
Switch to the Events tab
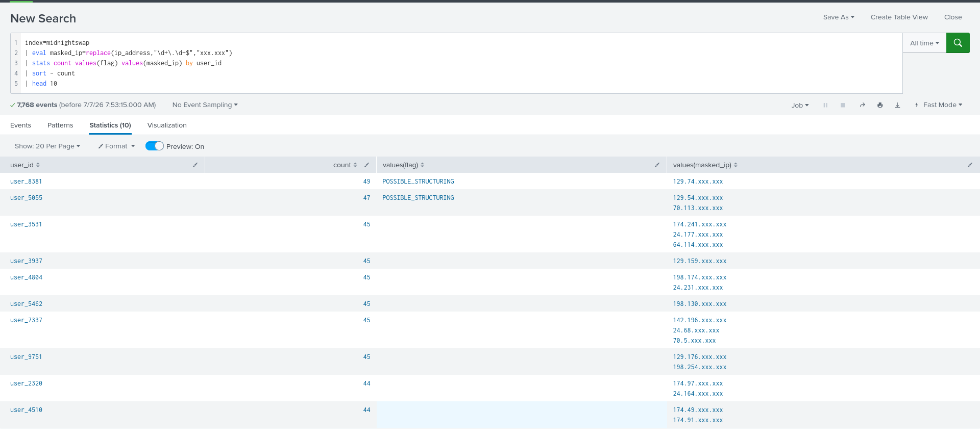click(x=20, y=125)
